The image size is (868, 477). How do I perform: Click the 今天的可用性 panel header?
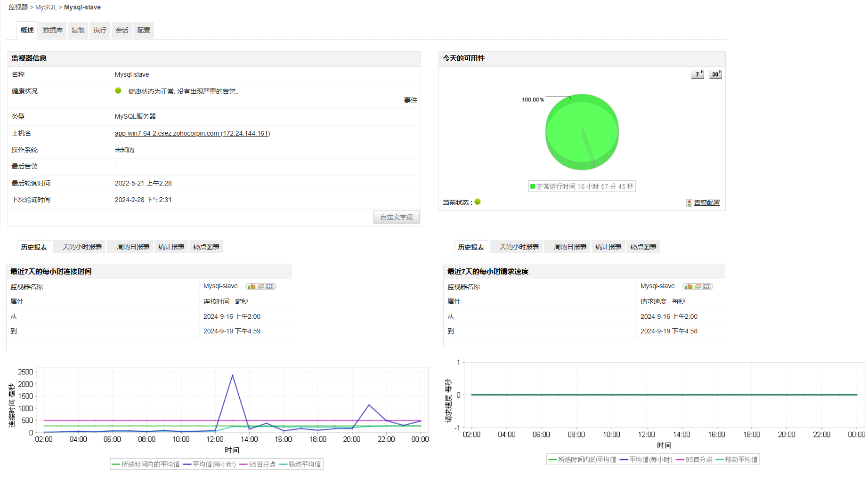pyautogui.click(x=582, y=58)
